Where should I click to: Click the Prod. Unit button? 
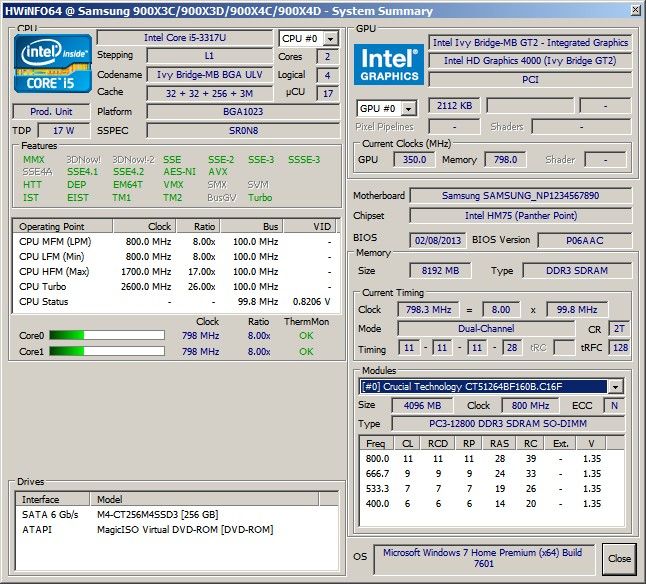[51, 112]
